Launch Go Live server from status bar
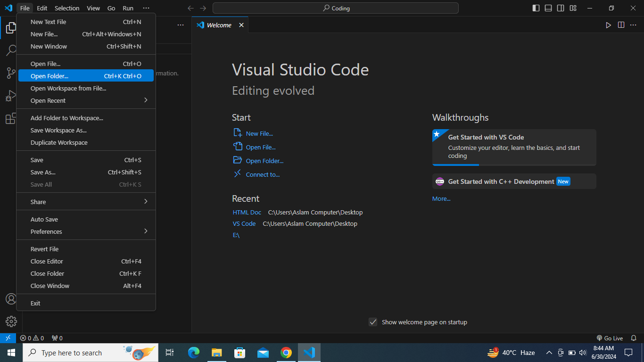Viewport: 644px width, 362px height. click(610, 338)
